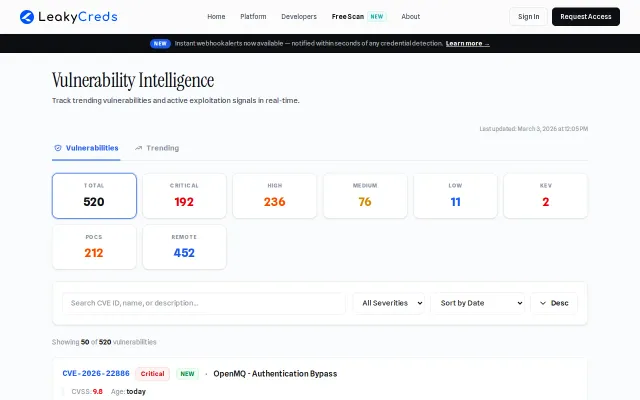Click the trending arrow icon

pos(139,148)
